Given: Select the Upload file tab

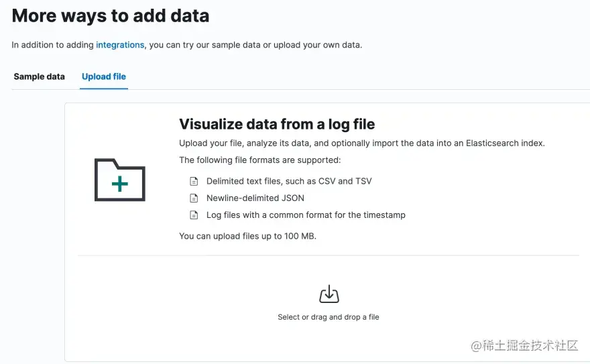Looking at the screenshot, I should tap(104, 76).
